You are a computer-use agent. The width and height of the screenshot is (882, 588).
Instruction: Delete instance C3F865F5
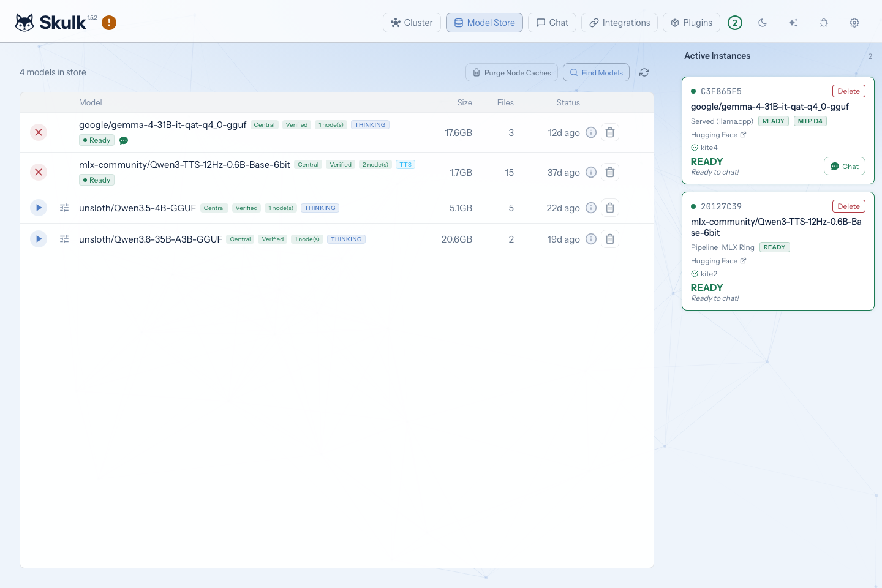click(x=848, y=91)
